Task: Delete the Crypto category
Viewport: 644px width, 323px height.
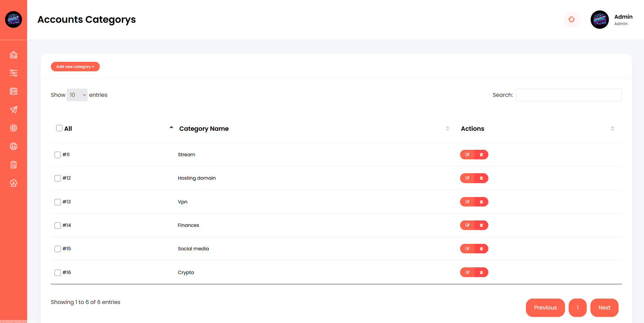Action: pyautogui.click(x=481, y=272)
